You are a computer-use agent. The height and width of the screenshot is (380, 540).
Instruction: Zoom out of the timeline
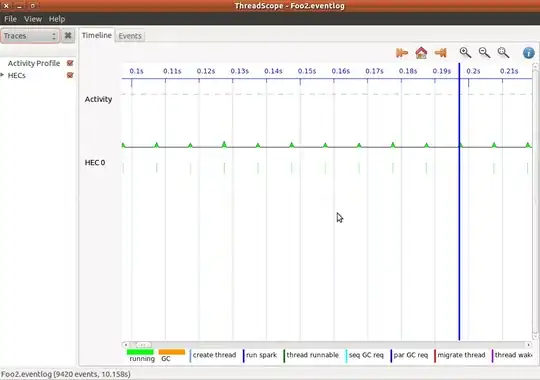pos(484,52)
